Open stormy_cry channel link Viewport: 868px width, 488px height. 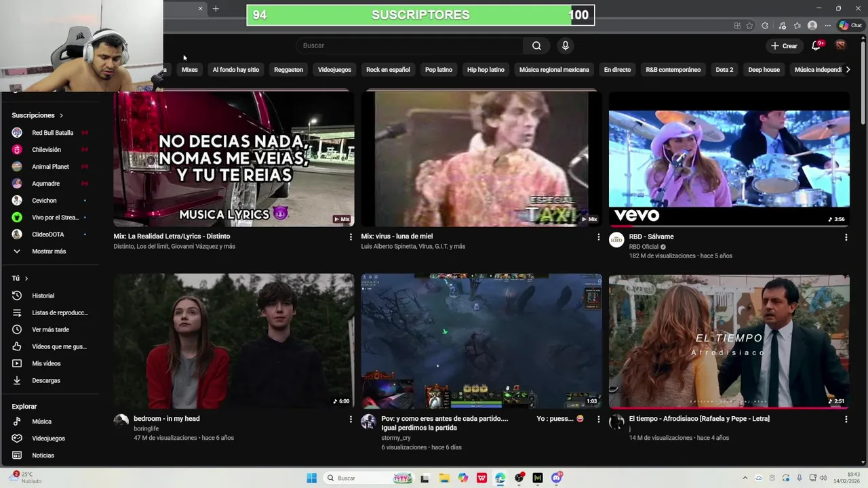[396, 438]
